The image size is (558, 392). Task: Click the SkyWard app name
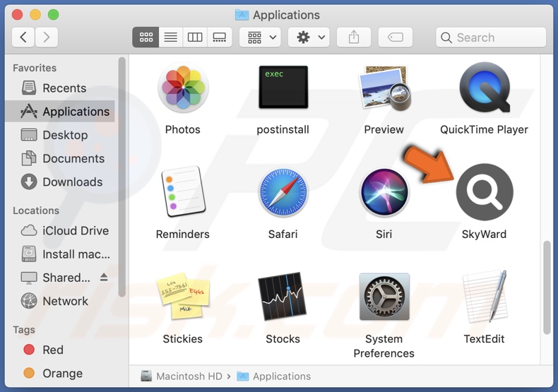pyautogui.click(x=484, y=234)
